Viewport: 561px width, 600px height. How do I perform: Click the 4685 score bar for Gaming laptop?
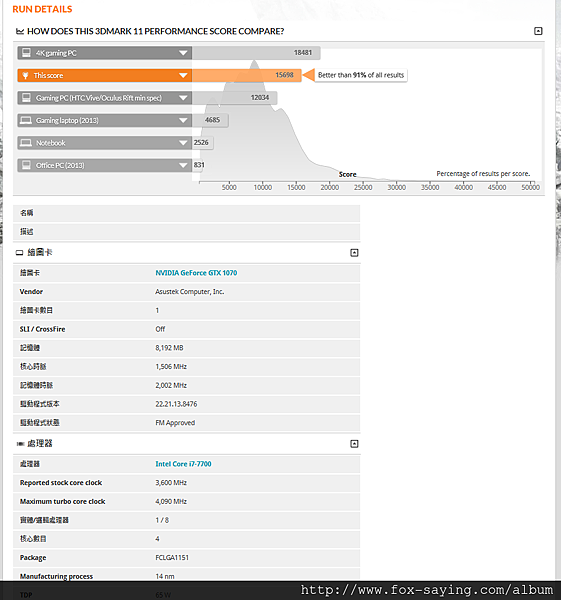coord(210,121)
